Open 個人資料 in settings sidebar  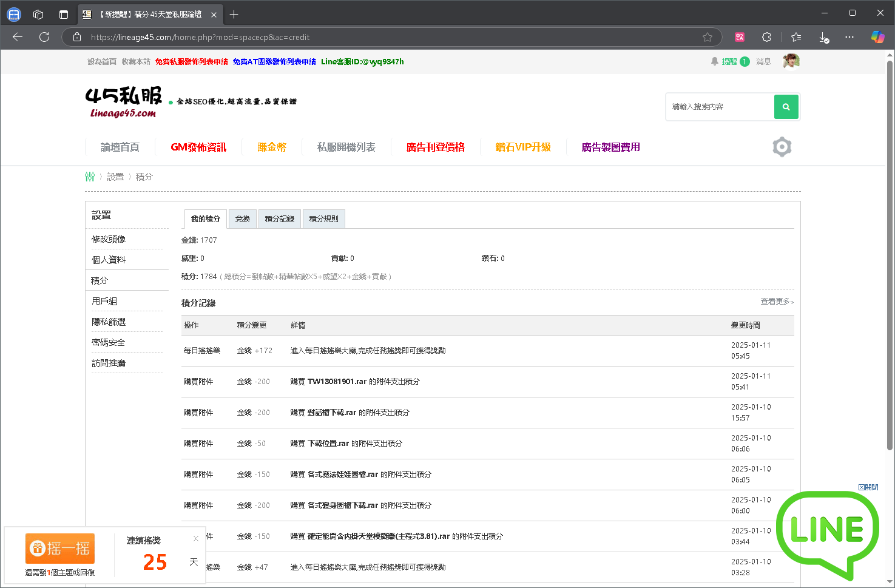109,260
